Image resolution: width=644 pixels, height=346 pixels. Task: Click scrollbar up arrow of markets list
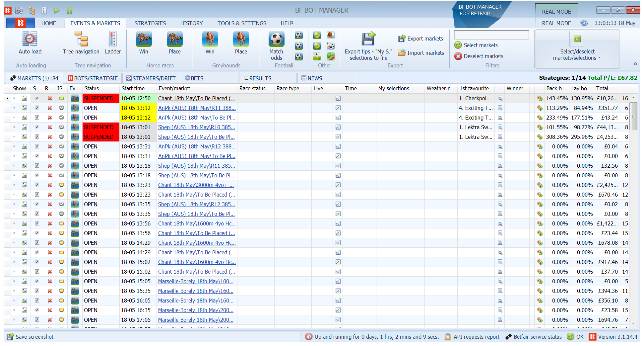(633, 98)
